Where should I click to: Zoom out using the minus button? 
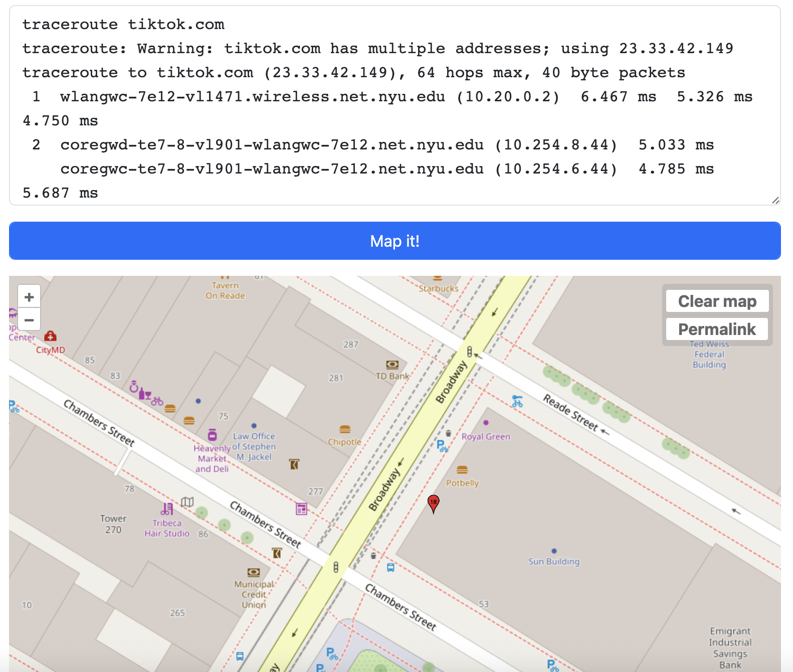[29, 320]
